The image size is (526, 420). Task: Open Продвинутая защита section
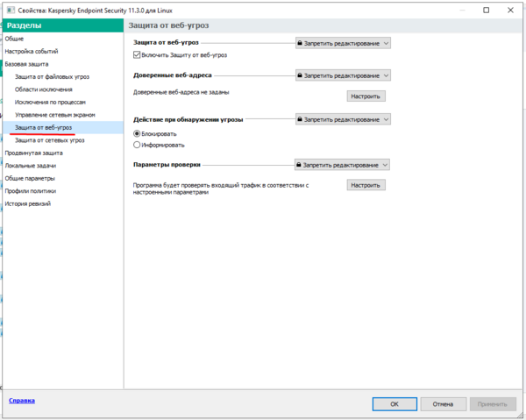tap(33, 153)
